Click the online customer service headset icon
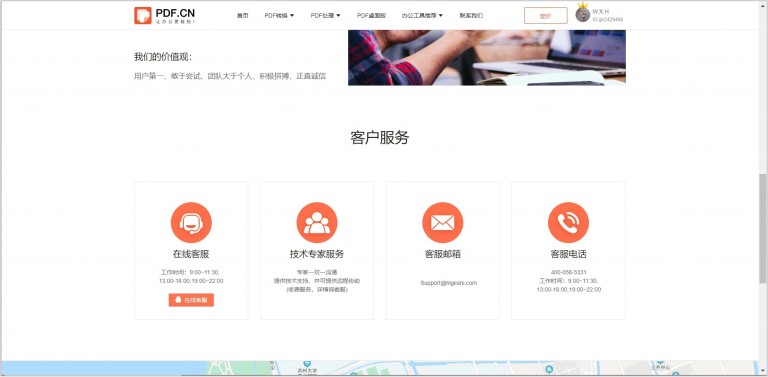The image size is (768, 377). (191, 223)
